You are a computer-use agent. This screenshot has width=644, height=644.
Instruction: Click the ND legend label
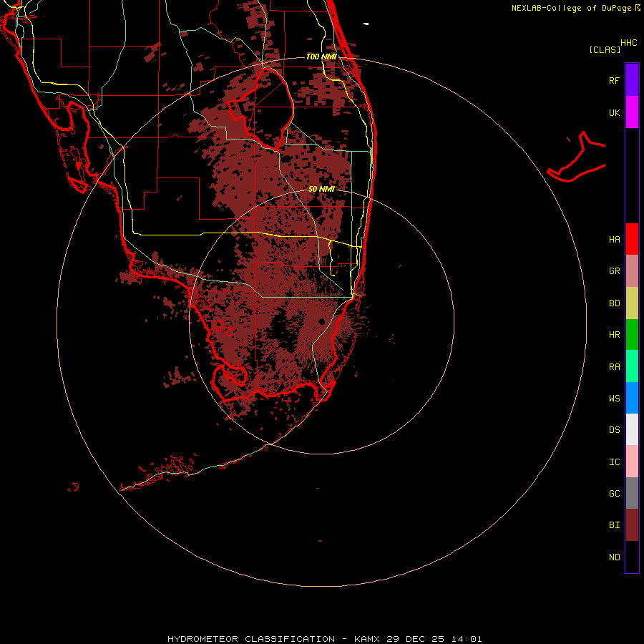click(x=614, y=557)
